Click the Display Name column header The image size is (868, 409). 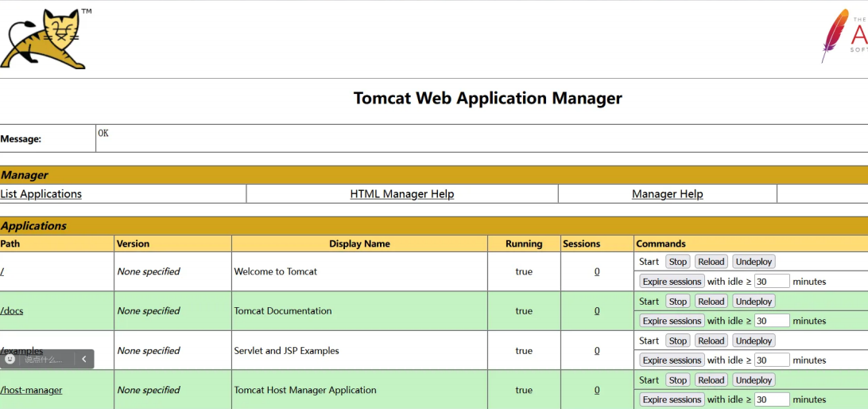359,243
